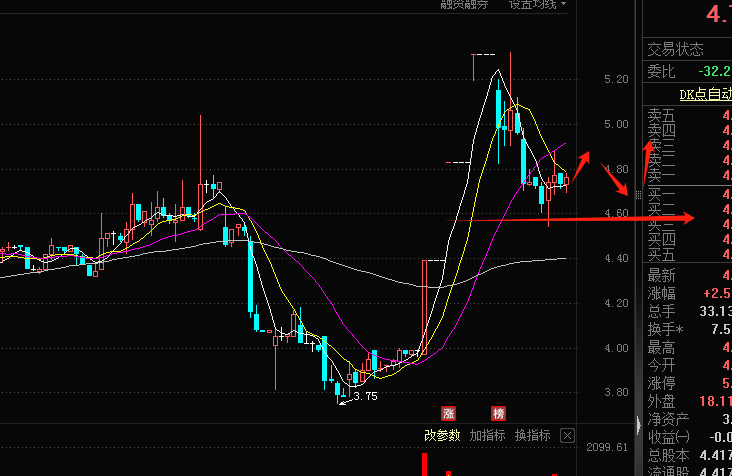The height and width of the screenshot is (476, 732).
Task: Click the red 涨 marker icon
Action: (x=449, y=413)
